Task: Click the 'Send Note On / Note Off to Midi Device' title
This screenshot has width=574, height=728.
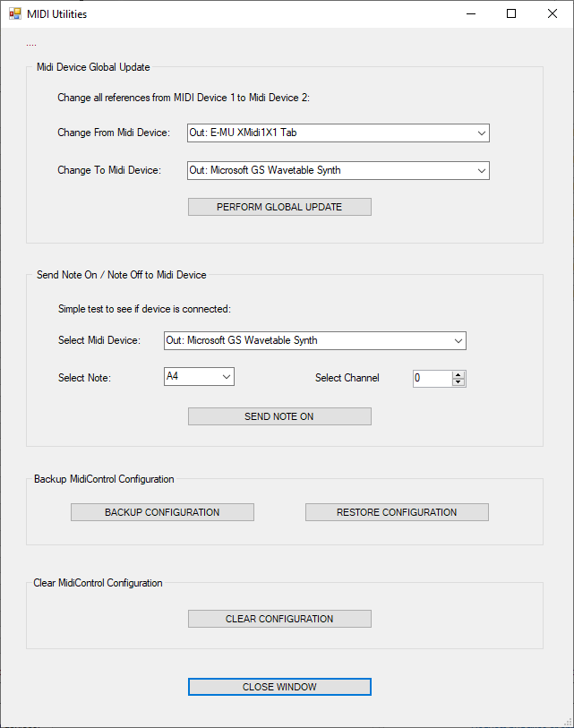Action: click(122, 275)
